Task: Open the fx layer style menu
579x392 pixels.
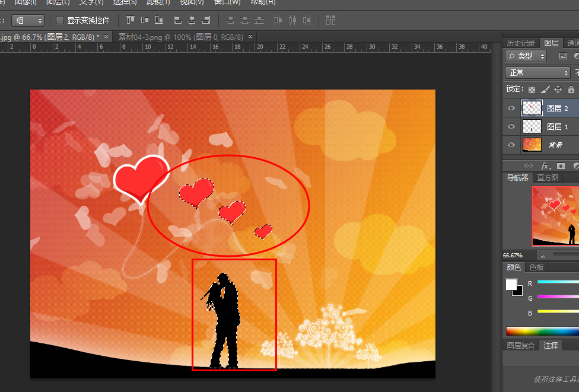Action: (x=545, y=165)
